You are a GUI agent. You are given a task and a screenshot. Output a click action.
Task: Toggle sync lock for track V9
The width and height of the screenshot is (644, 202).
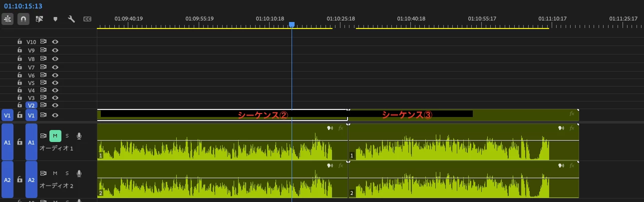coord(43,50)
